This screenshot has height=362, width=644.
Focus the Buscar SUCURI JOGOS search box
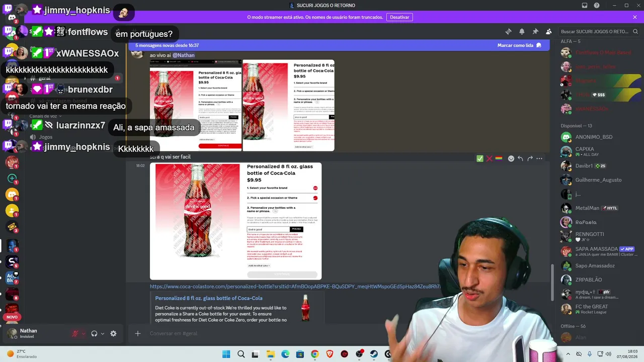click(x=599, y=31)
